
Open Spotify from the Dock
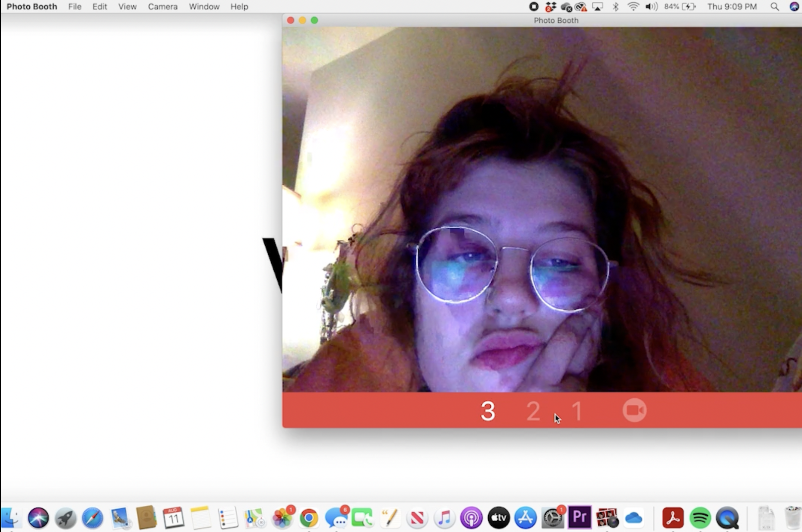click(700, 518)
